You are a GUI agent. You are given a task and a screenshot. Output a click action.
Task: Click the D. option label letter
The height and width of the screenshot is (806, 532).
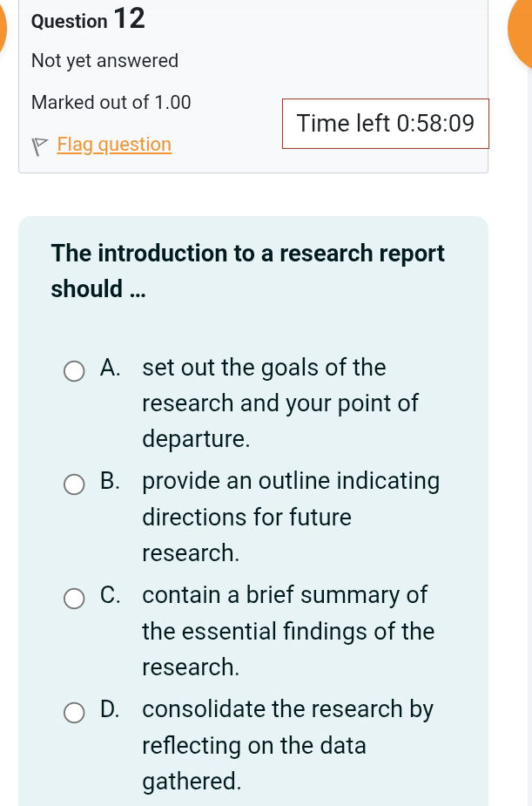(110, 708)
